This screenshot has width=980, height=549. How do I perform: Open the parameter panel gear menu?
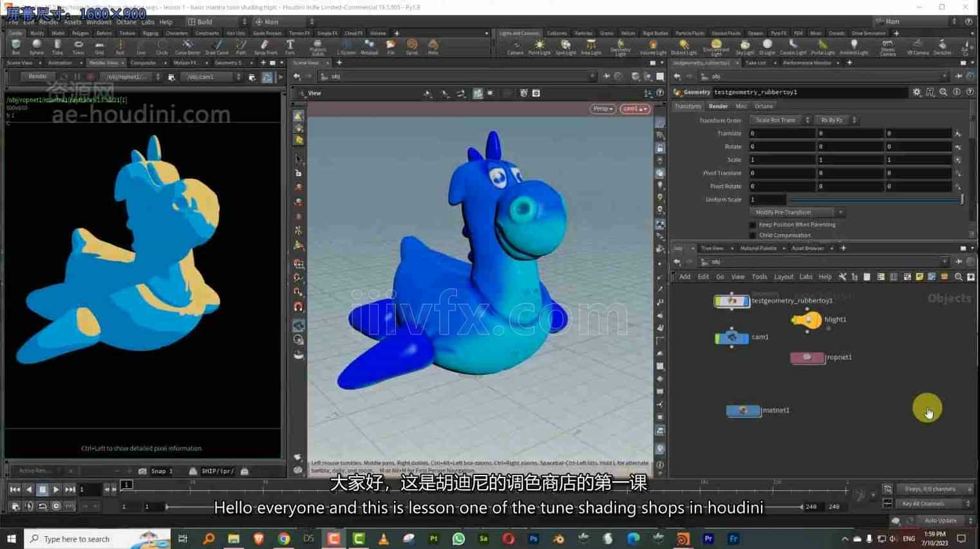(917, 92)
